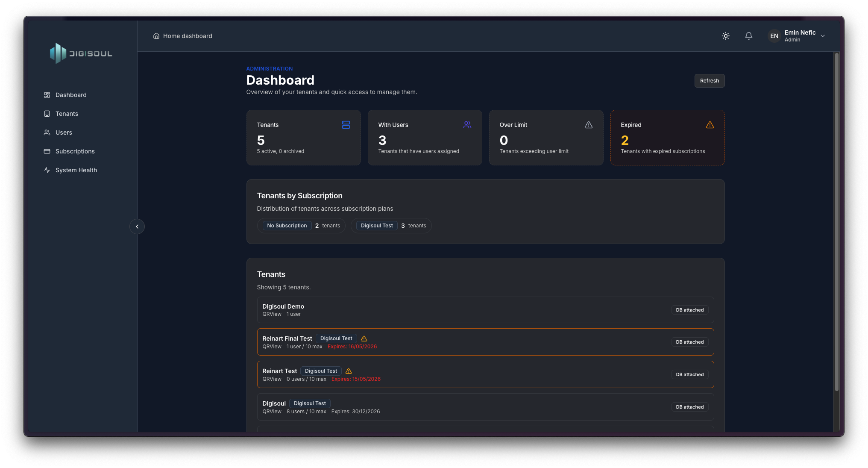Expand the Emin Nefic account menu chevron
The image size is (868, 468).
[x=823, y=36]
